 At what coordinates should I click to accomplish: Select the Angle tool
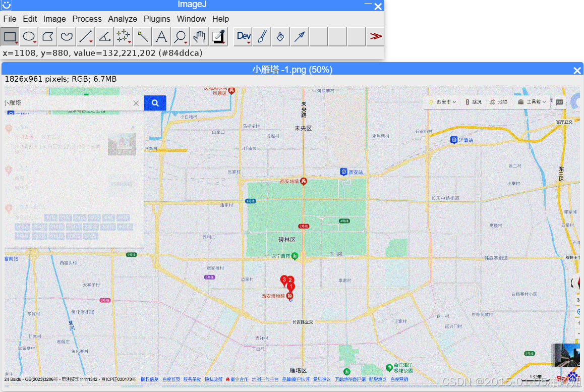tap(105, 36)
